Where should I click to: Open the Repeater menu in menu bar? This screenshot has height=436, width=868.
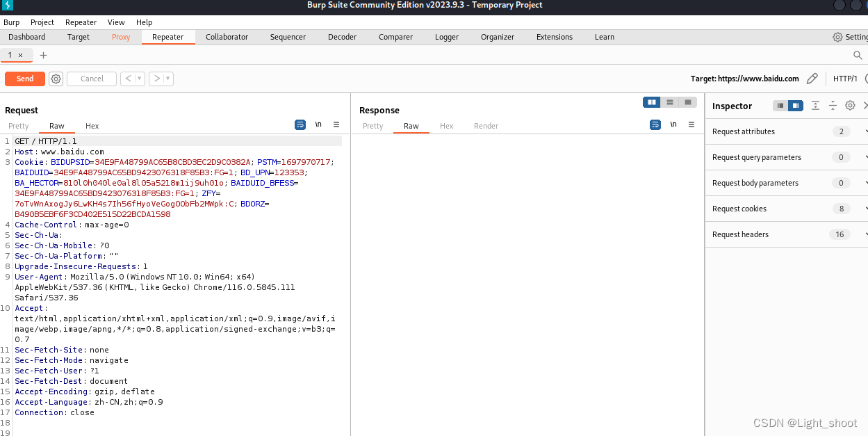(81, 22)
